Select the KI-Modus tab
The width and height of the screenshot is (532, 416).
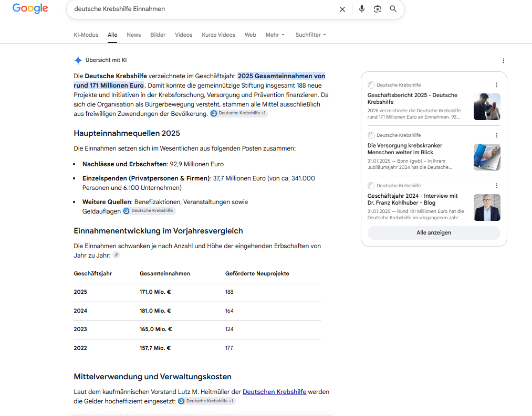[86, 35]
